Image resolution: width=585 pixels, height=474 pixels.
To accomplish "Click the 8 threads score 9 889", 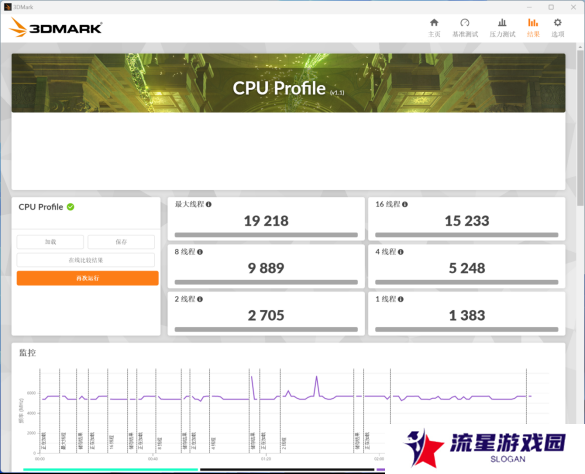I will pyautogui.click(x=266, y=268).
